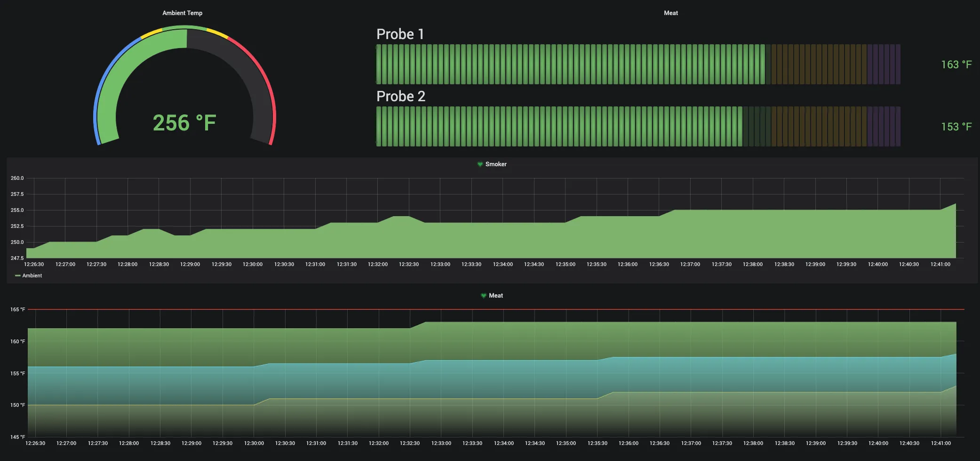Image resolution: width=980 pixels, height=461 pixels.
Task: Click the 260.0 y-axis label in Smoker chart
Action: point(17,178)
